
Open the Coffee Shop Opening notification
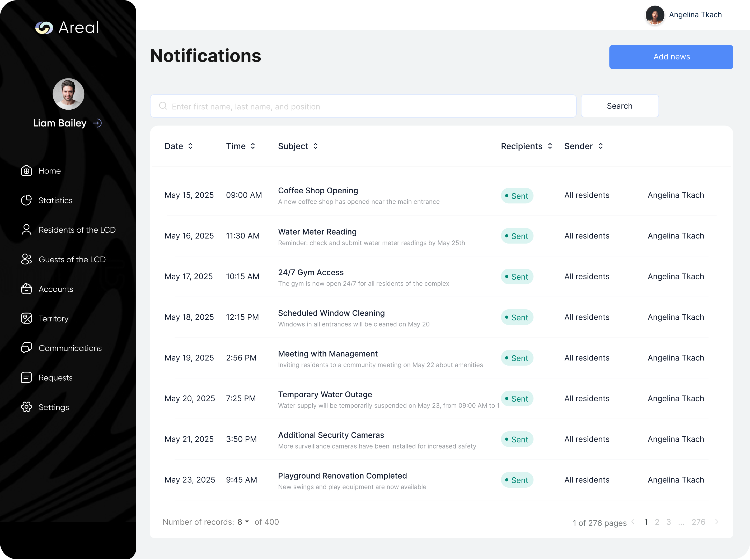click(x=318, y=190)
